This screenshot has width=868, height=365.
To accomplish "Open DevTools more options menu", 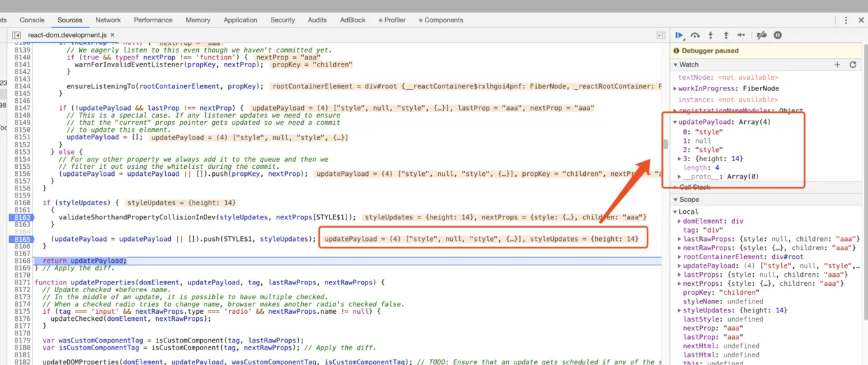I will [x=846, y=20].
